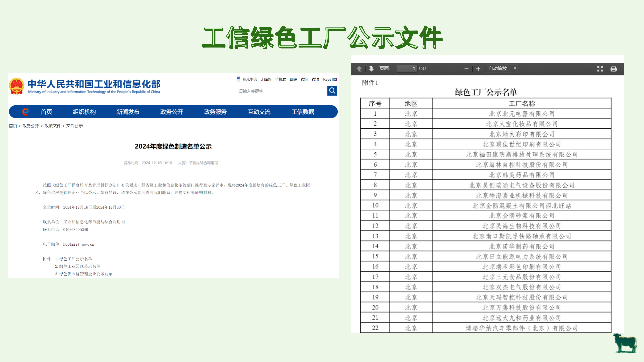Click table cell 博格华纳汽车零部件（北京）有限公司
The image size is (644, 362).
coord(522,328)
